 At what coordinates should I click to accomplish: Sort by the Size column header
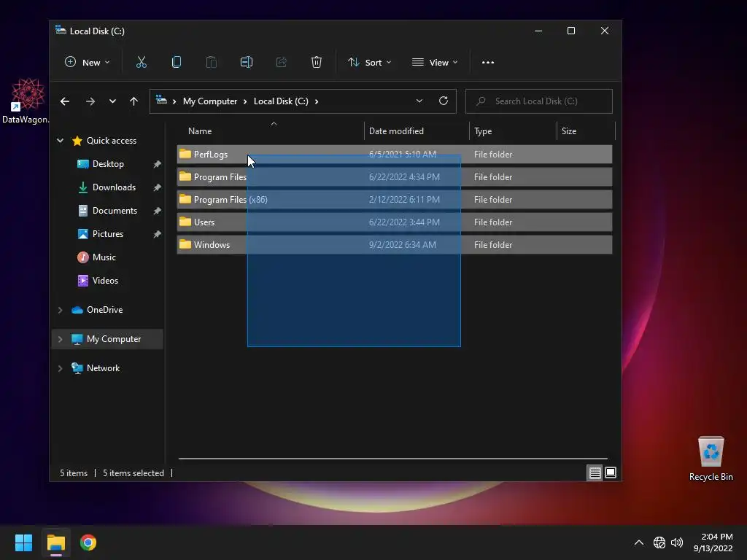pyautogui.click(x=586, y=131)
